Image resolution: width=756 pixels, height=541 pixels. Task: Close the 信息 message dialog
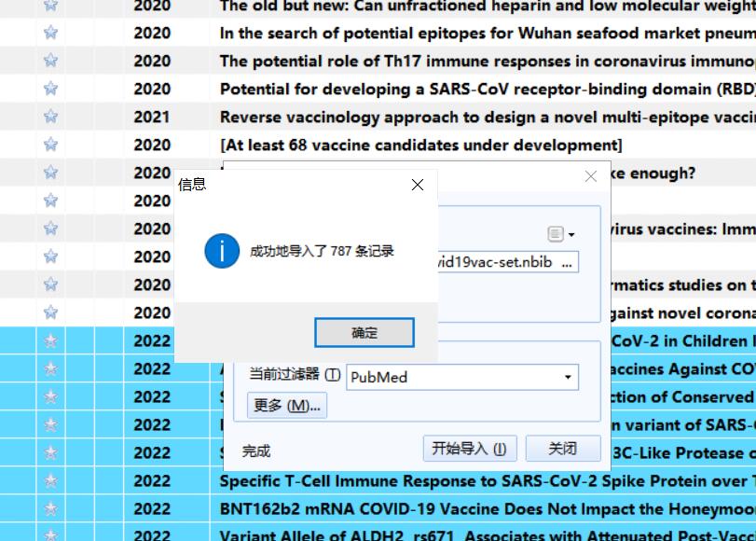418,185
